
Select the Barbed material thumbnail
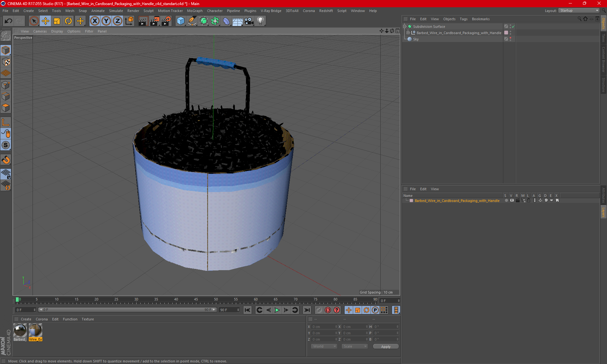pyautogui.click(x=20, y=331)
